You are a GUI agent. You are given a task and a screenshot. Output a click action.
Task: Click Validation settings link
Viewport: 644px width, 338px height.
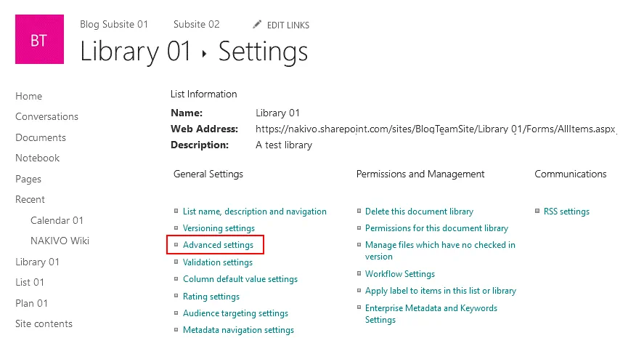click(217, 262)
